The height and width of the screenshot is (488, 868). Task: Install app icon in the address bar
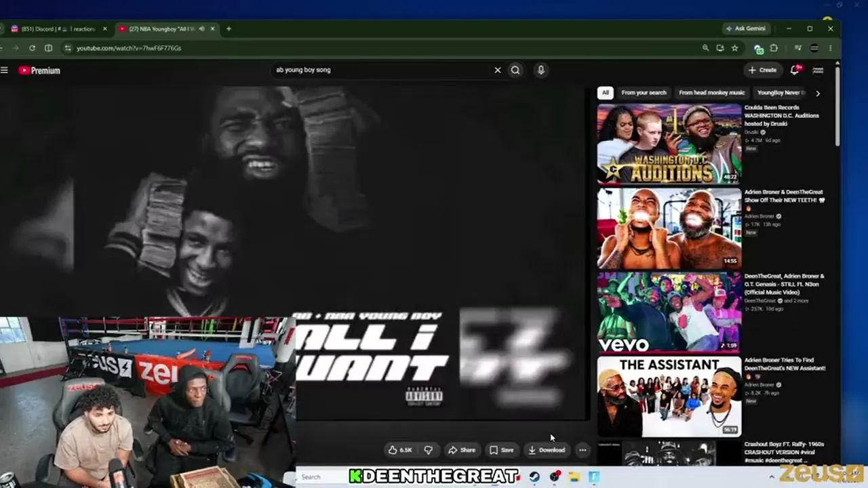click(x=719, y=48)
